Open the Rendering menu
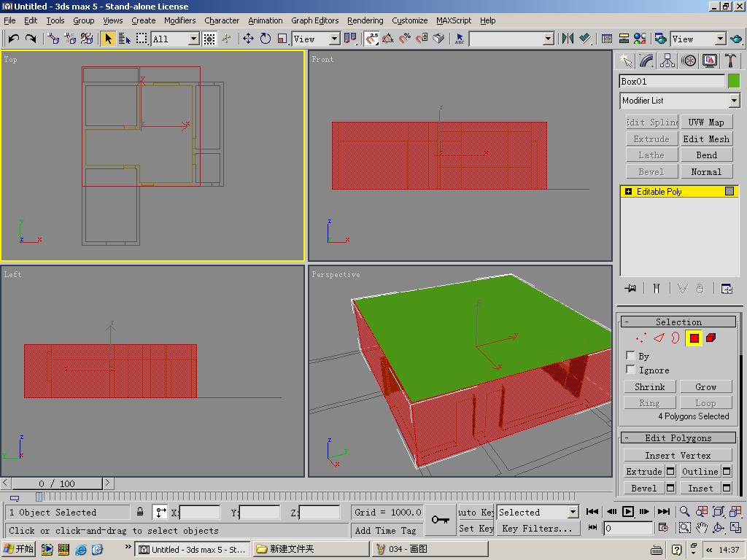This screenshot has width=747, height=560. (365, 20)
